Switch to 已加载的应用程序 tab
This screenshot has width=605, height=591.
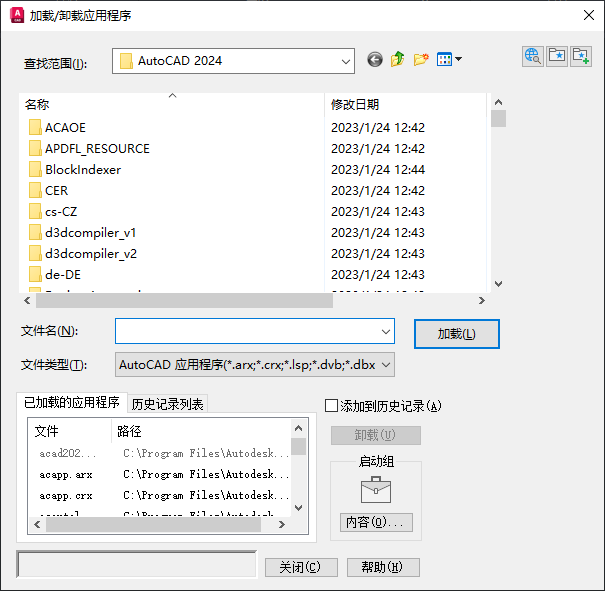(x=72, y=402)
